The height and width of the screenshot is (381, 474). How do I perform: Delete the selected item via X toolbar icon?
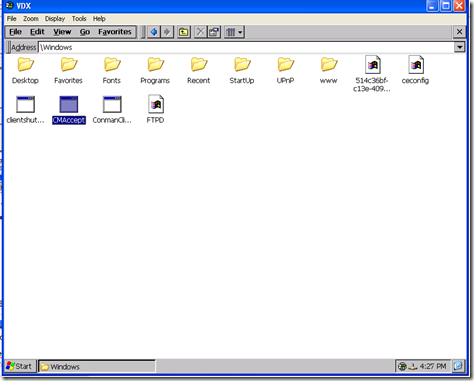(x=200, y=32)
